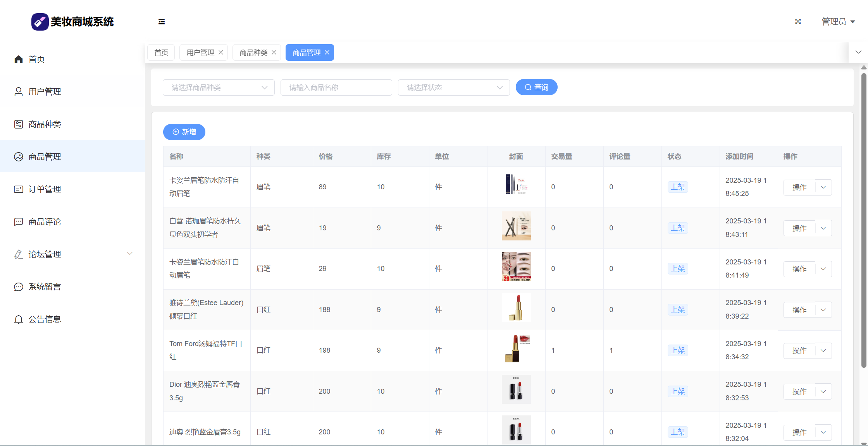Click the 请输入商品名称 input field
The width and height of the screenshot is (868, 446).
point(336,87)
